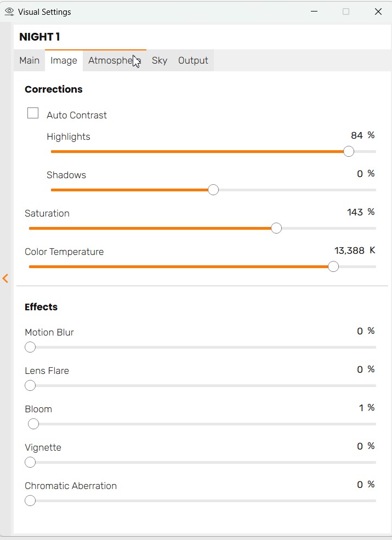Go to the Output tab
Screen dimensions: 392x540
(193, 61)
